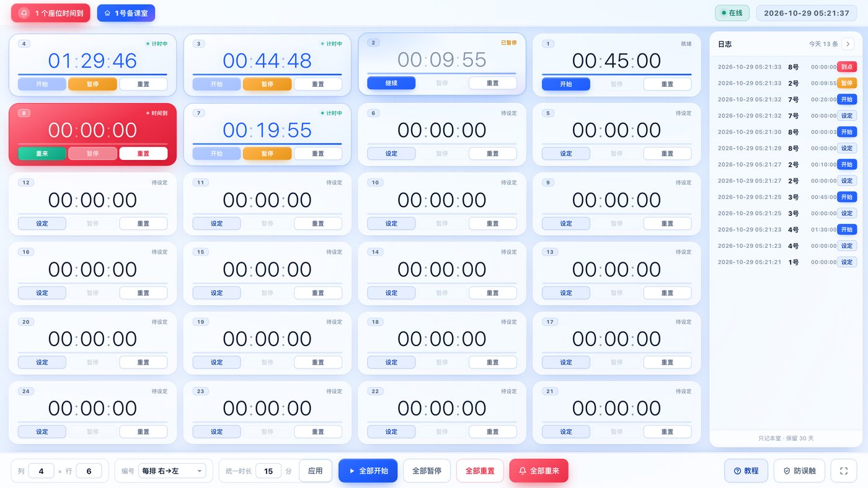Open the 编号 numbering order dropdown
This screenshot has height=488, width=868.
point(172,471)
